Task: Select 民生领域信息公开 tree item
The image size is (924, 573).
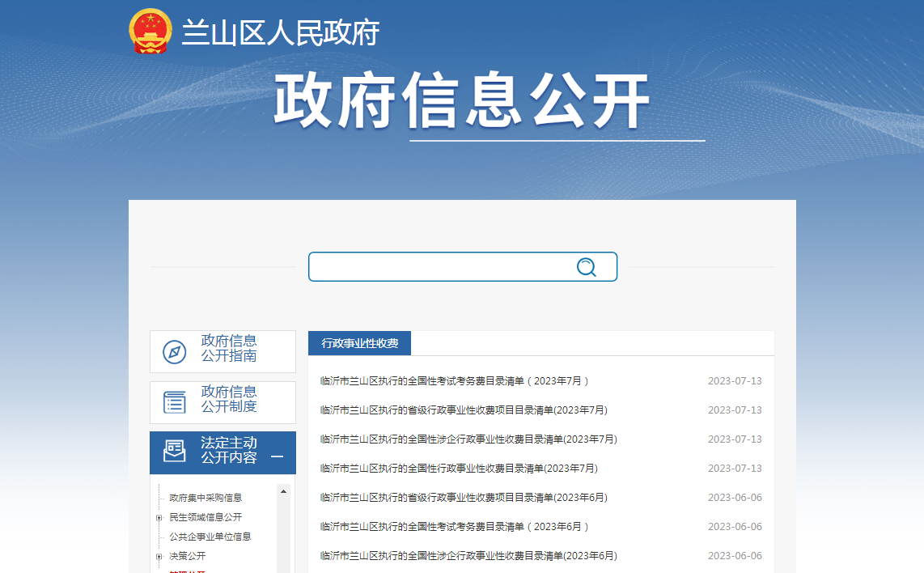Action: [x=206, y=518]
